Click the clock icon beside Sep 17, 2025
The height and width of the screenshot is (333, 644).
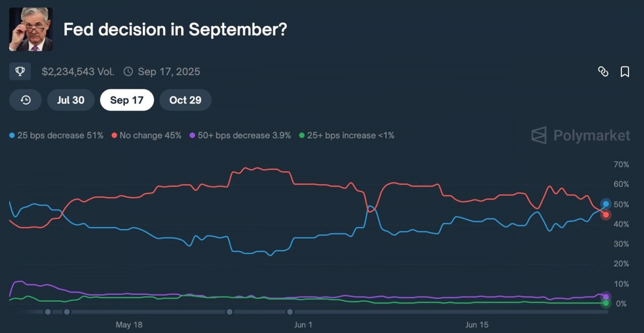pyautogui.click(x=128, y=72)
